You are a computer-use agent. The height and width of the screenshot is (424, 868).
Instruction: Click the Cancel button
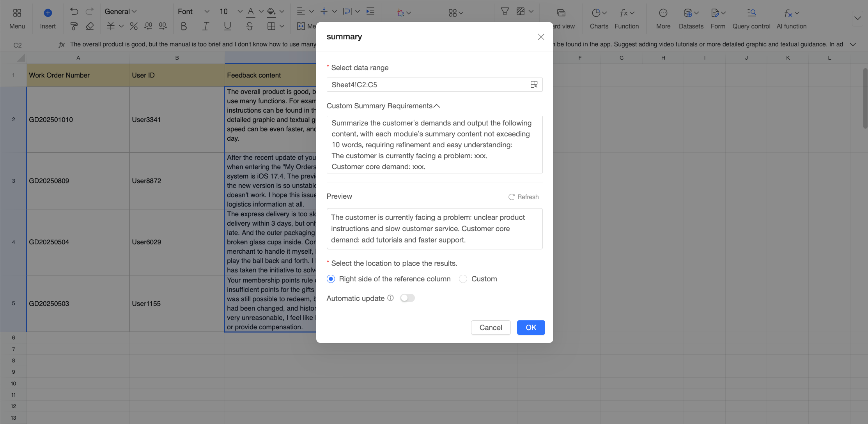(491, 328)
